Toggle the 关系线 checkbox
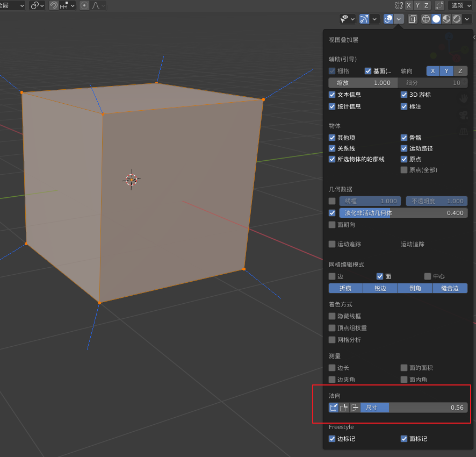The width and height of the screenshot is (476, 457). pyautogui.click(x=332, y=148)
